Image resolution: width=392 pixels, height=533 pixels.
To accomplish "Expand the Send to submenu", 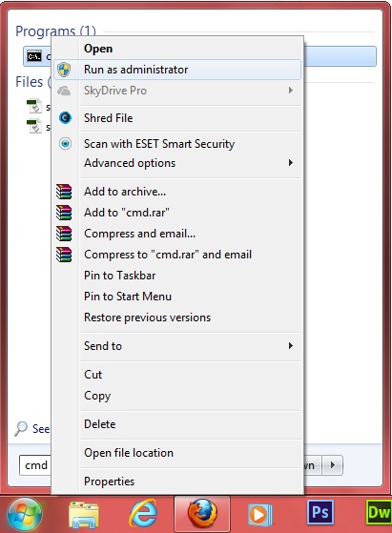I will pyautogui.click(x=291, y=346).
